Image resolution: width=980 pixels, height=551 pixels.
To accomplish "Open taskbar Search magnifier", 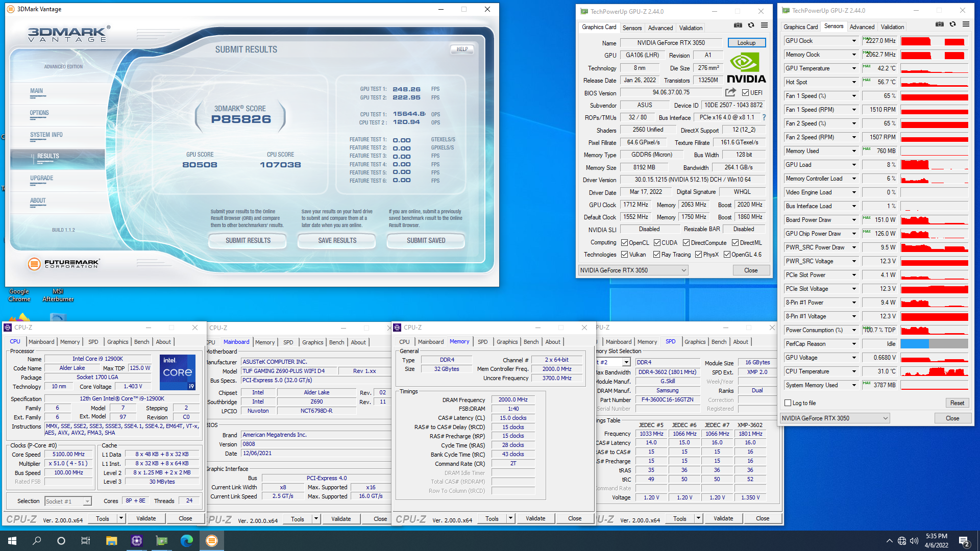I will tap(37, 541).
